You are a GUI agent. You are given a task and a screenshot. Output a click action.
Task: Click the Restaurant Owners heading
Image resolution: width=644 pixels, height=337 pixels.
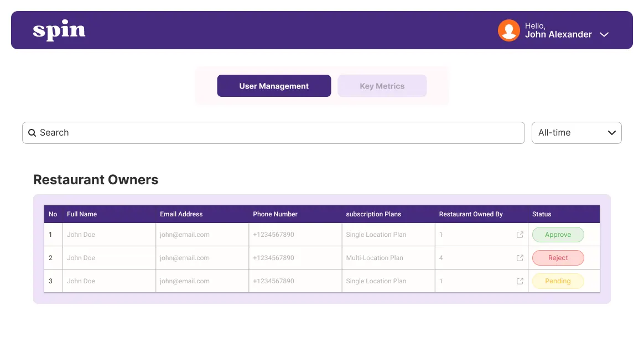(x=96, y=180)
